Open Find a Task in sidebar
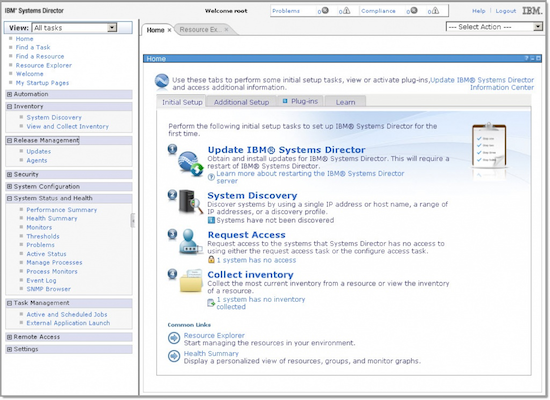Screen dimensions: 550x400 click(x=33, y=47)
